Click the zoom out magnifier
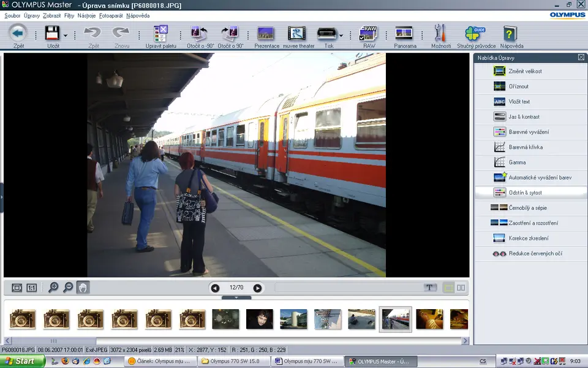Viewport: 588px width, 368px height. 68,288
